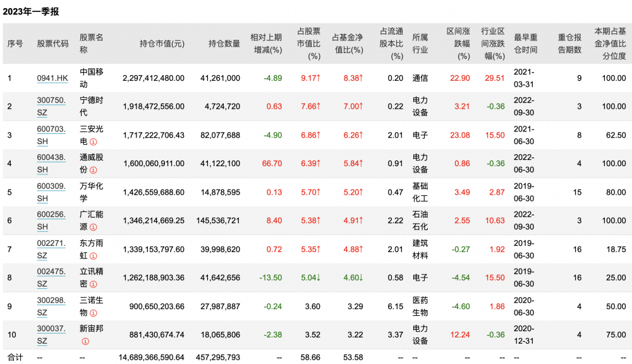Click the red info icon beside 通威股份
The width and height of the screenshot is (632, 364).
pyautogui.click(x=93, y=170)
